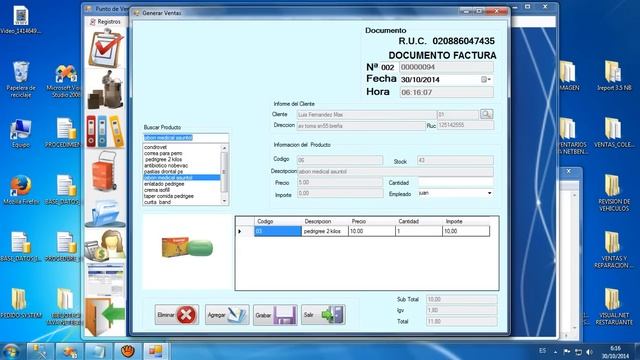Open the colored binders sidebar icon
The height and width of the screenshot is (360, 640).
point(106,131)
